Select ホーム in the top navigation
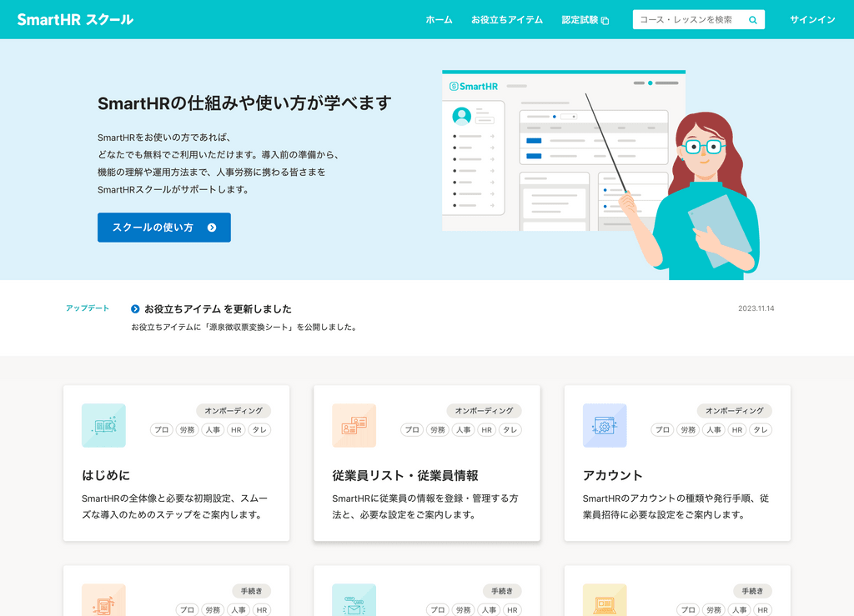The height and width of the screenshot is (616, 854). point(439,19)
